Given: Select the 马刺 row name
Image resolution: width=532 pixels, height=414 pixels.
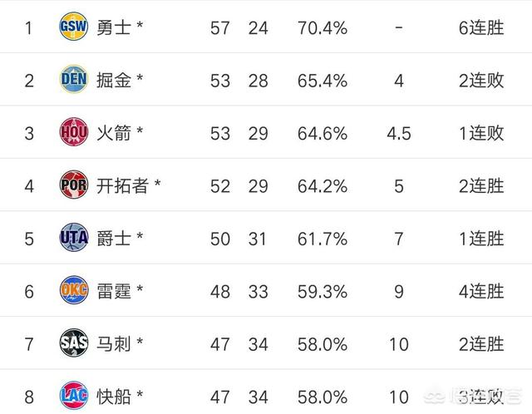Looking at the screenshot, I should tap(114, 344).
